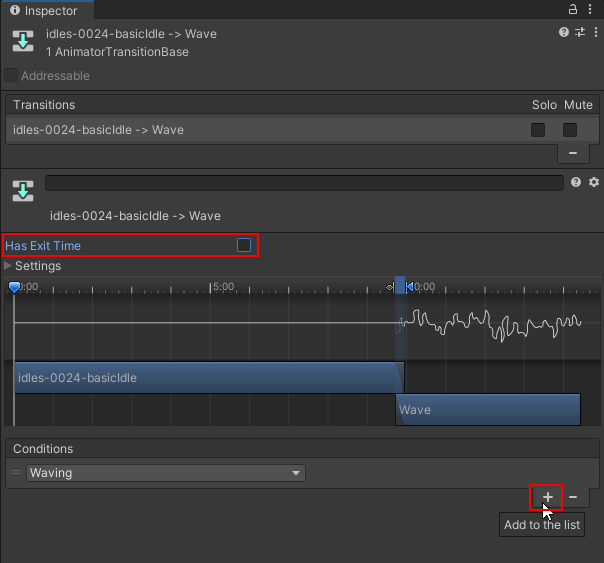Click the transition arrow icon beside AnimatorTransitionBase
The image size is (604, 563).
click(x=22, y=41)
